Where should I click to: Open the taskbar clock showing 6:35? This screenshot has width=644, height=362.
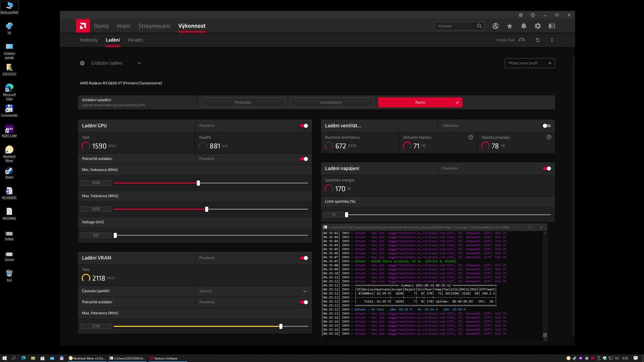(625, 358)
